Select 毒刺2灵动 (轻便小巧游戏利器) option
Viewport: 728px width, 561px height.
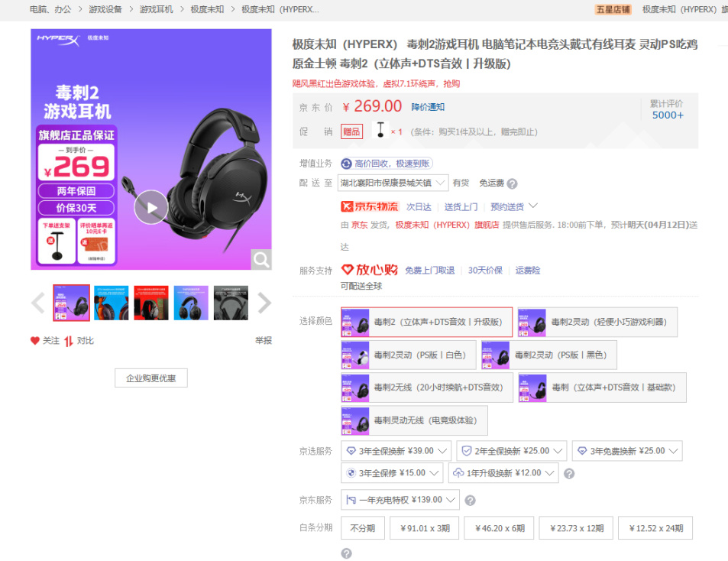click(x=597, y=322)
